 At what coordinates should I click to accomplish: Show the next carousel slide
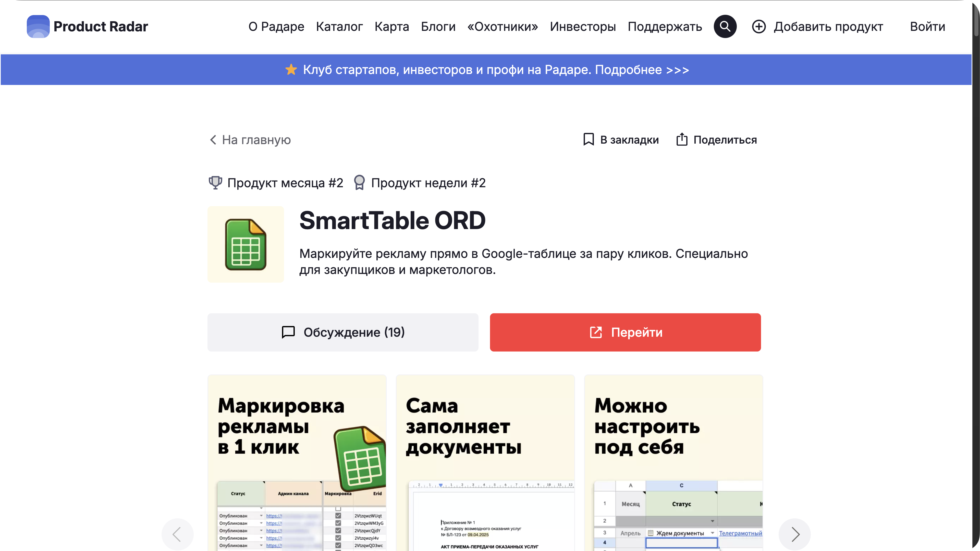point(794,534)
